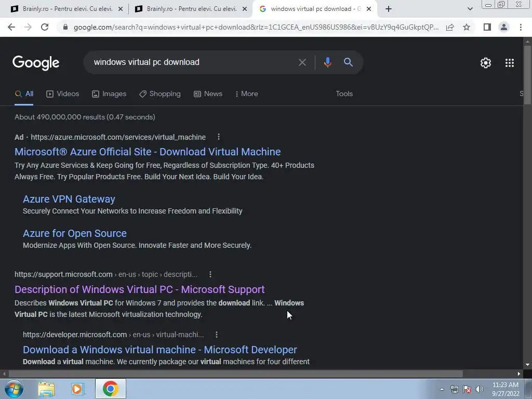Open a new tab with plus button
Viewport: 532px width, 399px height.
(389, 9)
